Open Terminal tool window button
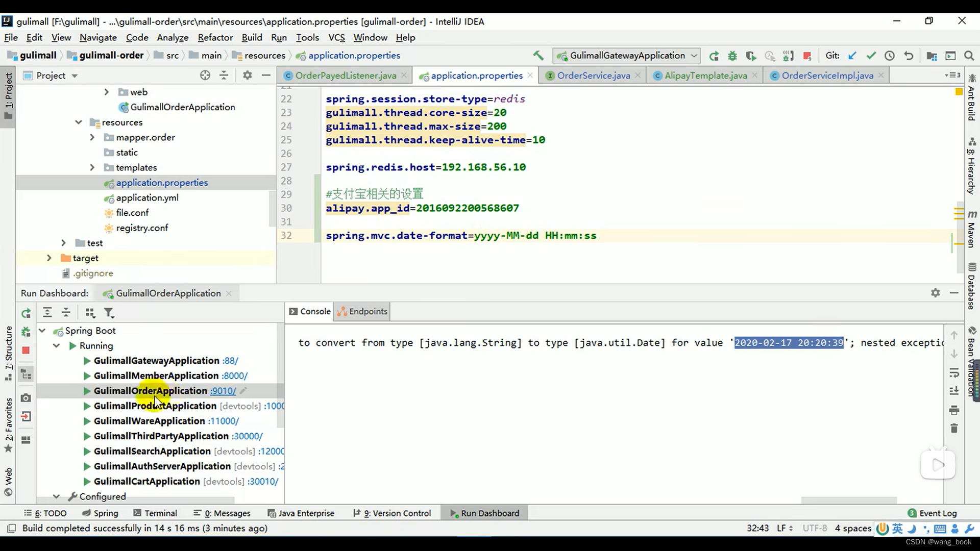This screenshot has width=980, height=551. (x=155, y=513)
